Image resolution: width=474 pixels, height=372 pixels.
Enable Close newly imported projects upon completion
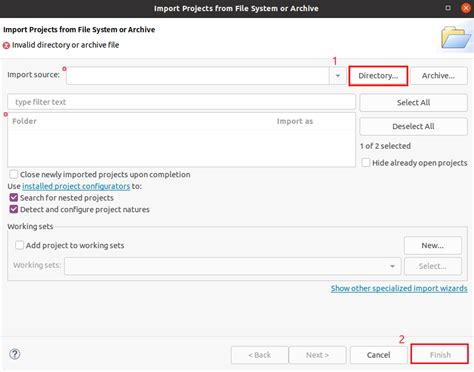click(14, 174)
